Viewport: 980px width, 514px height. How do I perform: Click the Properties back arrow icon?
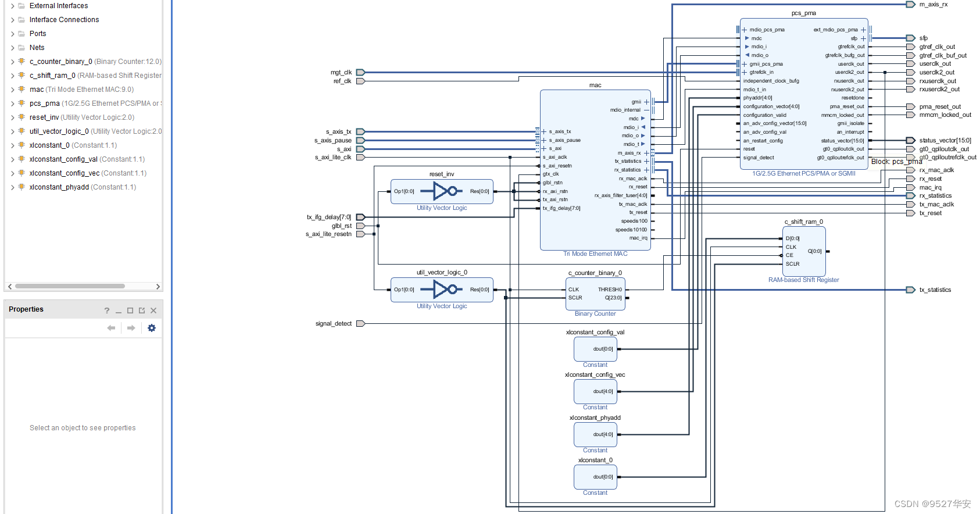coord(111,328)
